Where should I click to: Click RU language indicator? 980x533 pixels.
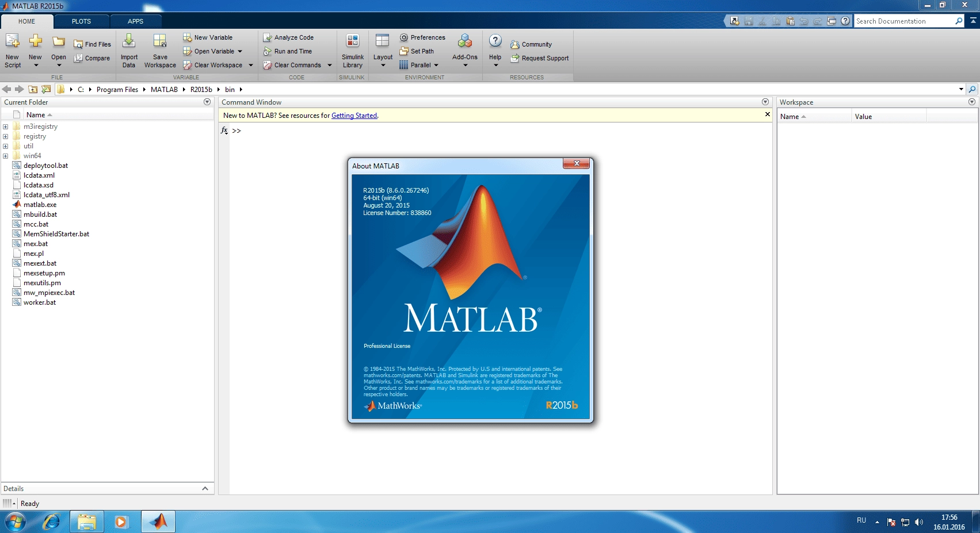(x=861, y=520)
